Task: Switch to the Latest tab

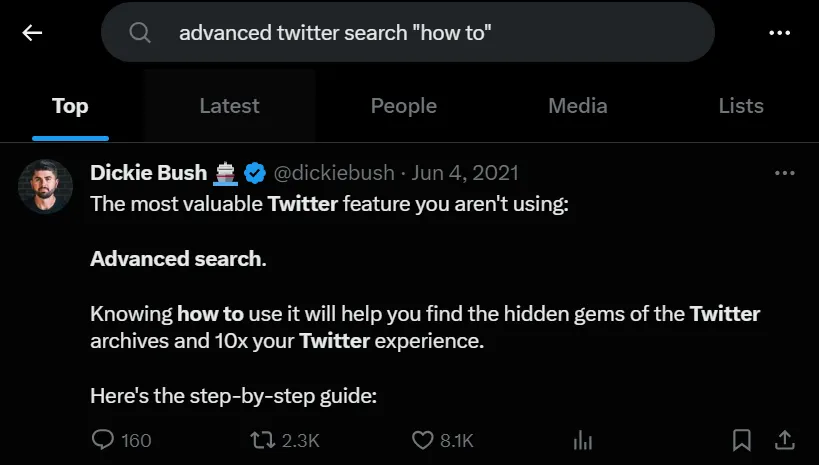Action: pos(229,106)
